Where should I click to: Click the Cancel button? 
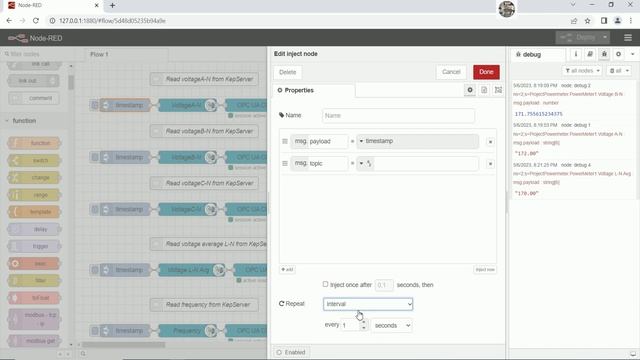[x=451, y=72]
